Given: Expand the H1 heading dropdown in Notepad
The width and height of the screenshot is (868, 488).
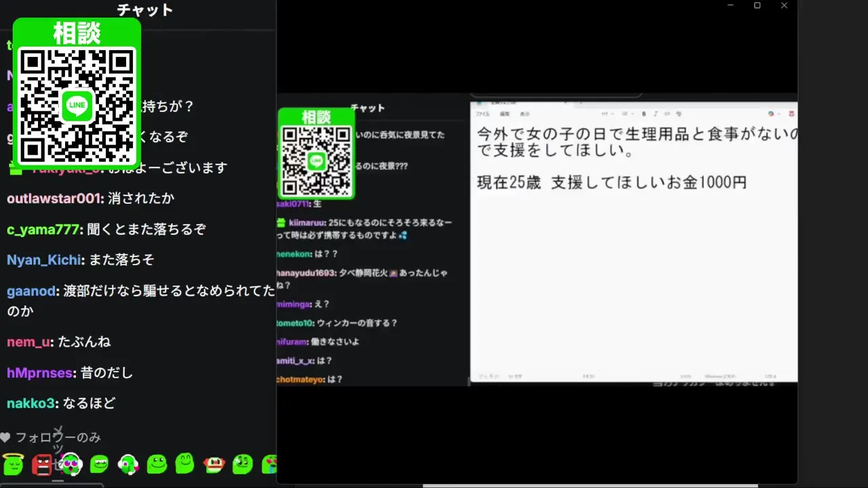Looking at the screenshot, I should coord(608,113).
